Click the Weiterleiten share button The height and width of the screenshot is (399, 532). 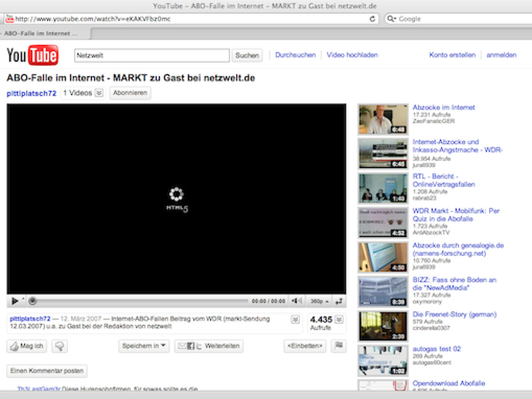tap(209, 346)
